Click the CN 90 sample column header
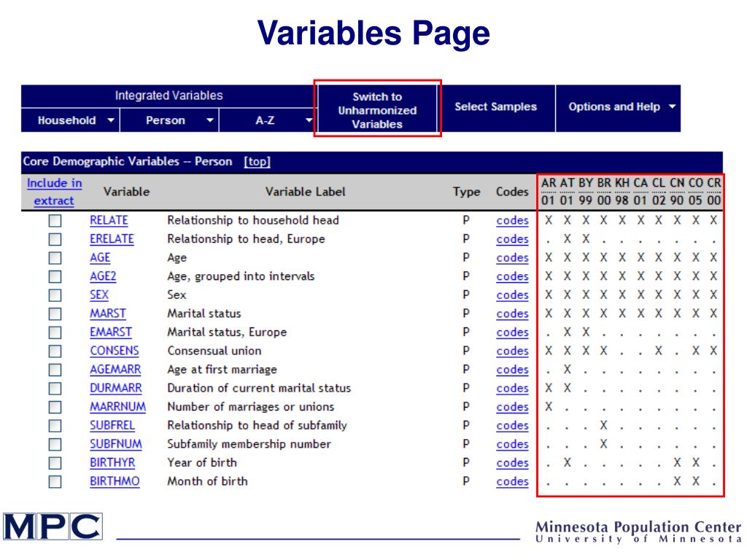The image size is (747, 560). pos(677,192)
